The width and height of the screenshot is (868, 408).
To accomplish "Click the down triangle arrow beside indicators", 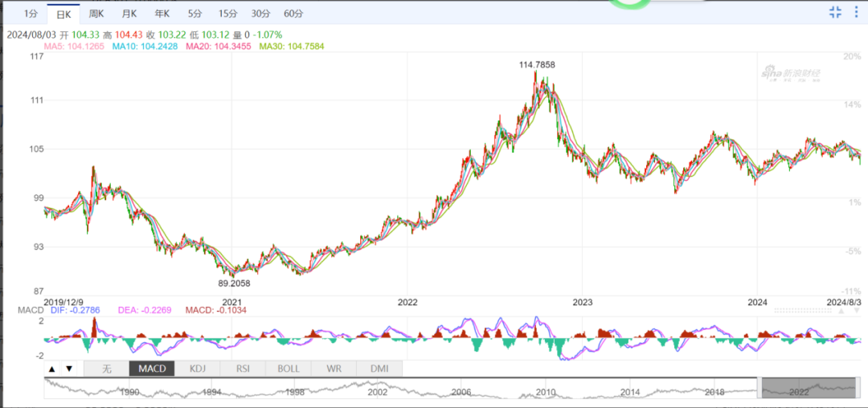I will coord(68,369).
